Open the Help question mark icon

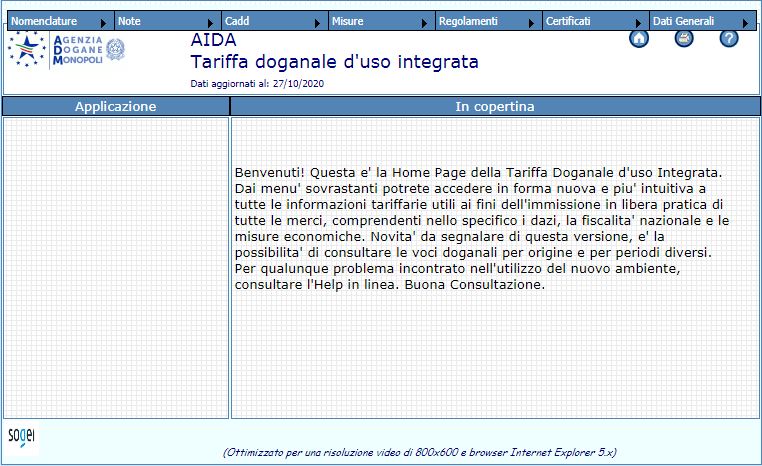click(x=728, y=38)
